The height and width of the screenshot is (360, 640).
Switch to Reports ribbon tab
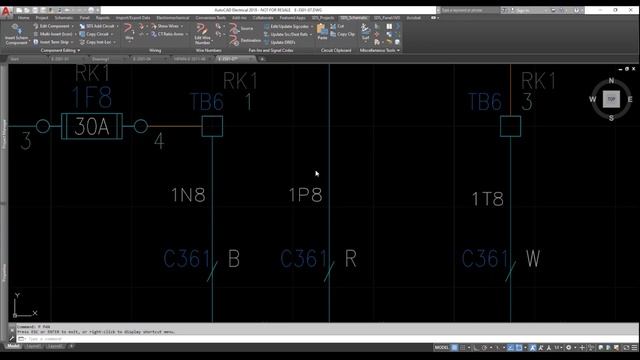[102, 18]
